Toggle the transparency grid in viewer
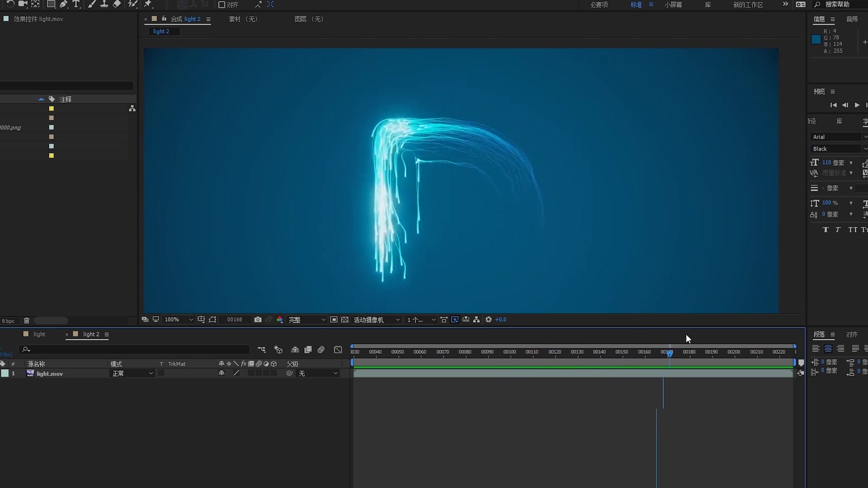 point(344,319)
